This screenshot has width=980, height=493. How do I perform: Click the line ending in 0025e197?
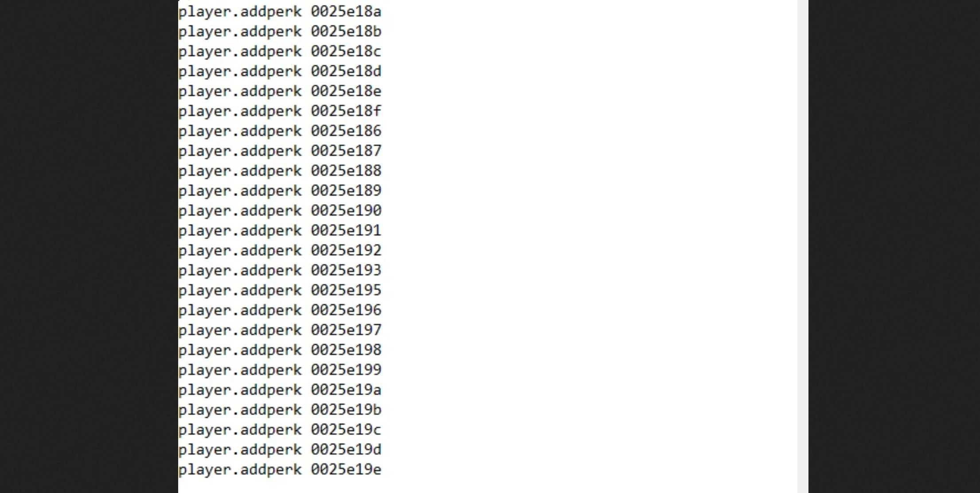click(x=280, y=330)
